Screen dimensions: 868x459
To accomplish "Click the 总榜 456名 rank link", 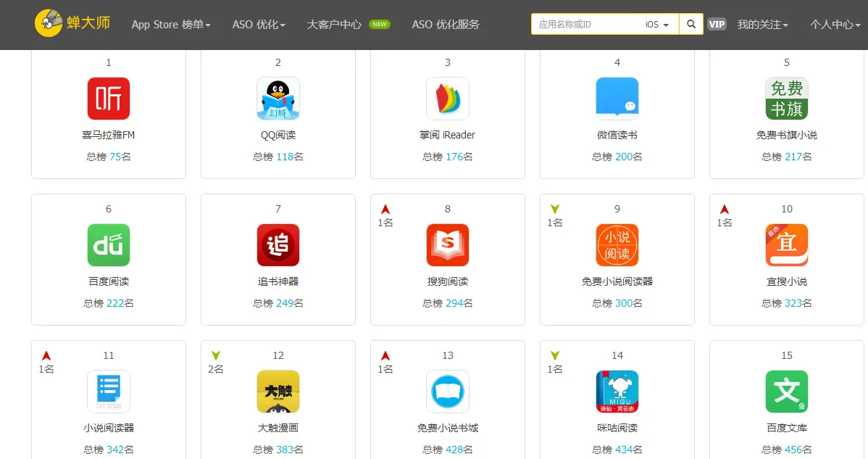I will click(787, 450).
